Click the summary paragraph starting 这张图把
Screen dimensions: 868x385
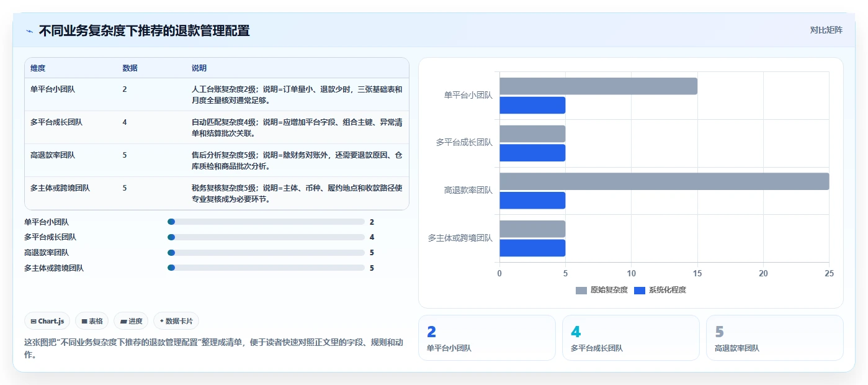pyautogui.click(x=214, y=348)
